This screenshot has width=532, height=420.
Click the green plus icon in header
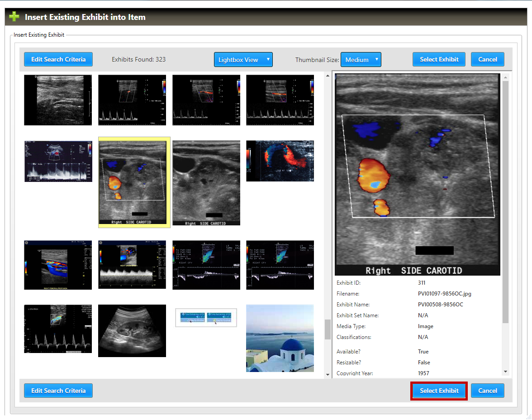point(14,17)
